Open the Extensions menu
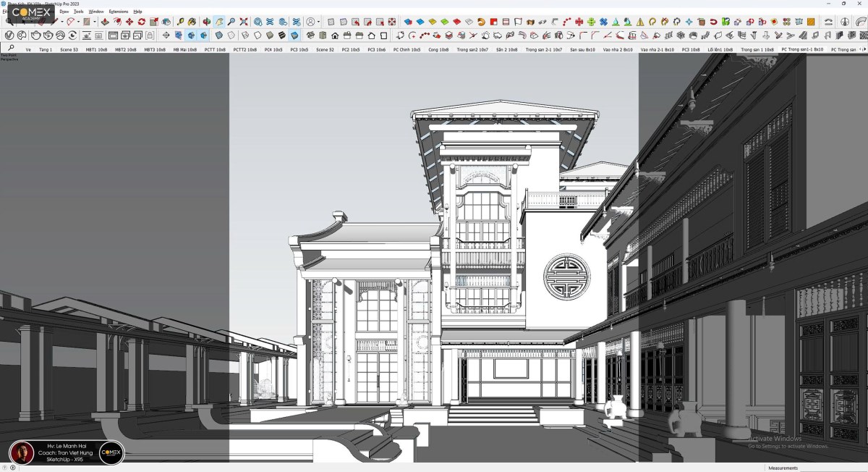 click(118, 12)
